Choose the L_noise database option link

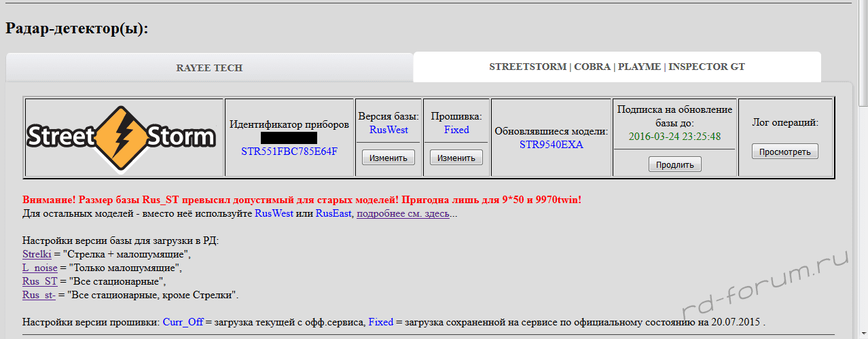[39, 268]
